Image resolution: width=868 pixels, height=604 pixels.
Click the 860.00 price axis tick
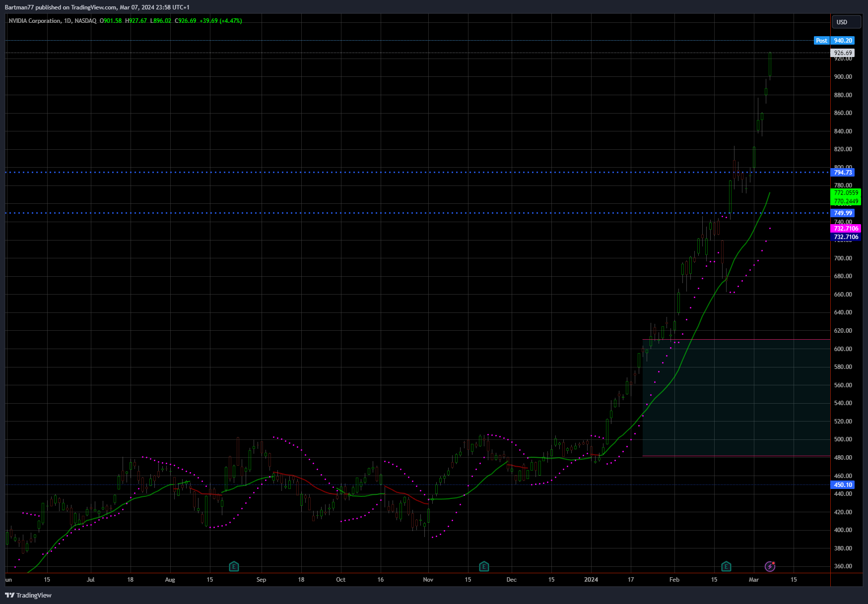843,113
